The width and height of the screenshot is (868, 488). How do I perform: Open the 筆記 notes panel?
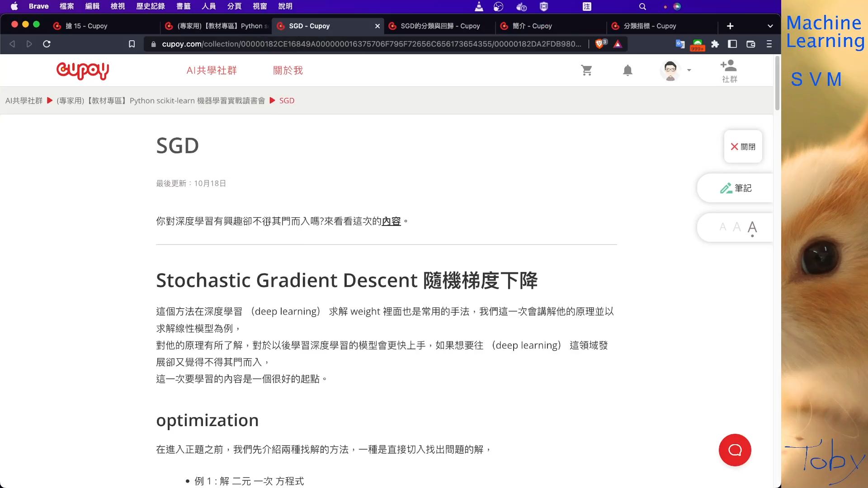pos(737,188)
